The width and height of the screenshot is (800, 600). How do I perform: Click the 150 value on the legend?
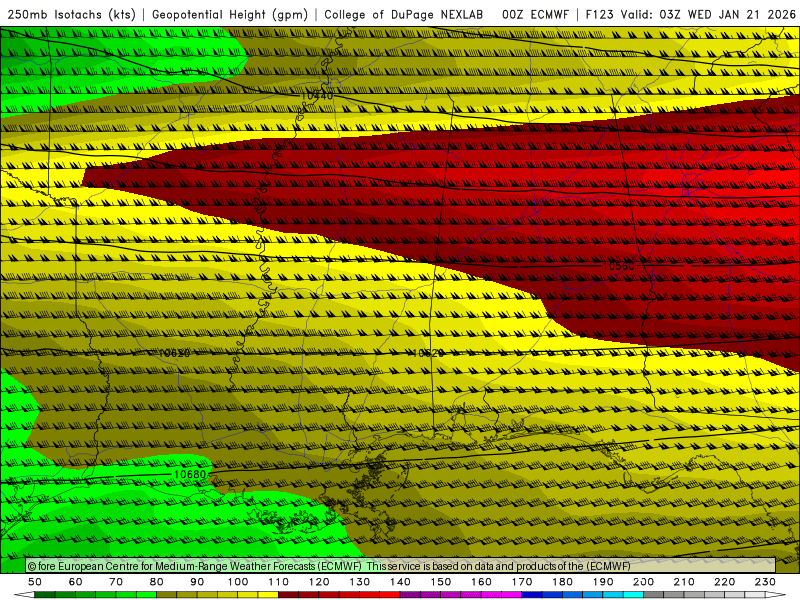(441, 582)
